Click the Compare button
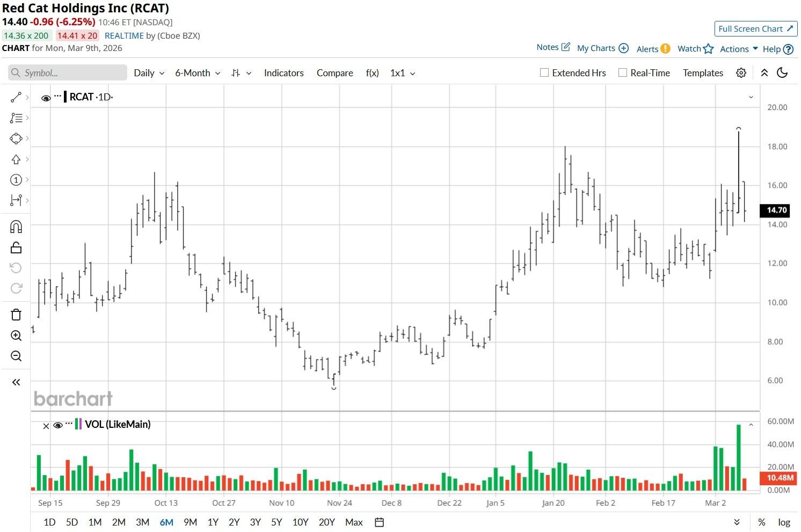 coord(334,73)
